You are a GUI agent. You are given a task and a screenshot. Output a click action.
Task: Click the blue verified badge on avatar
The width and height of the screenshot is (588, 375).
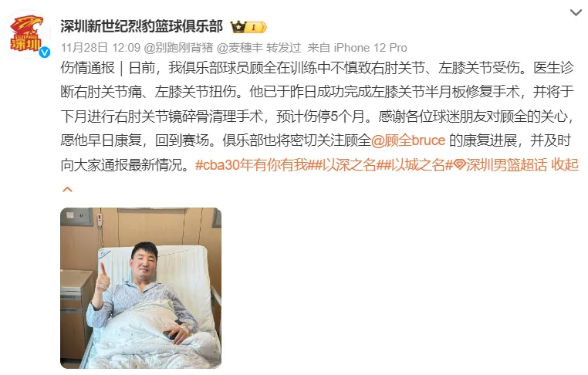pyautogui.click(x=45, y=52)
